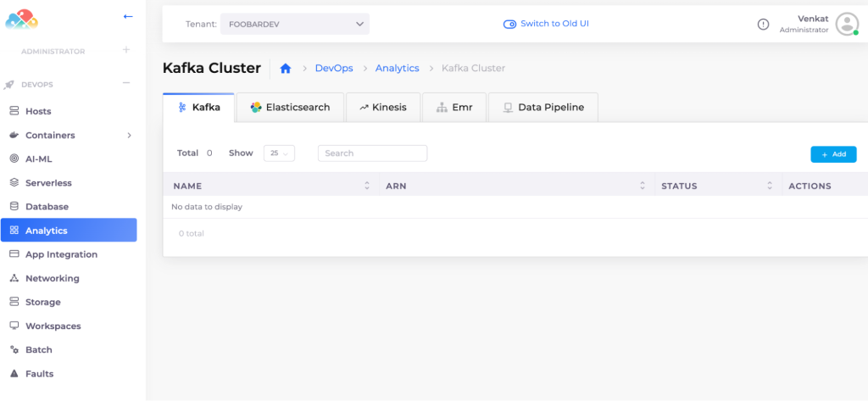
Task: Switch to the Kinesis tab
Action: pos(383,108)
